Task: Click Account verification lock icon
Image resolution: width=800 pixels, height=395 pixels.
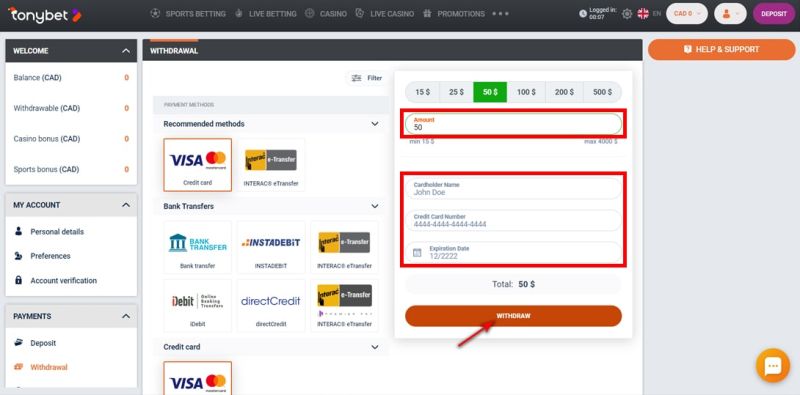Action: (x=18, y=280)
